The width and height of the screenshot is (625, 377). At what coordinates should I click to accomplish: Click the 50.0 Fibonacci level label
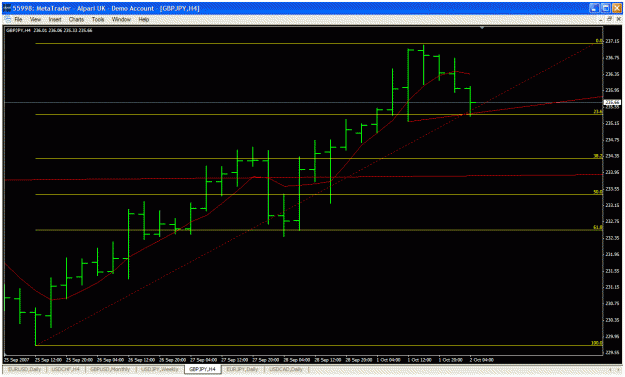597,192
